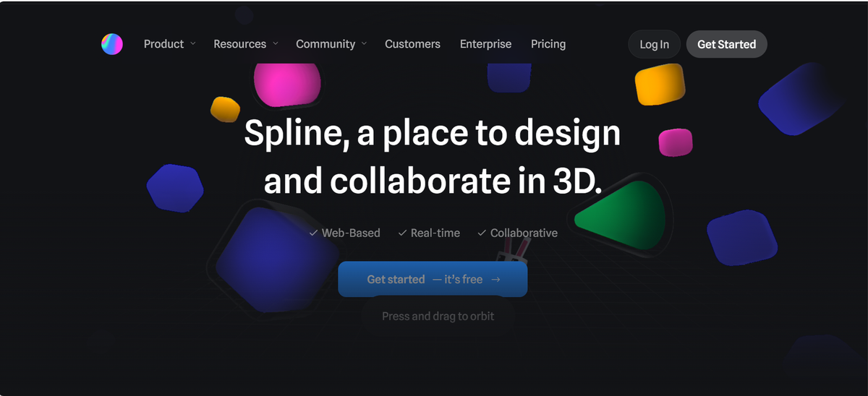
Task: Expand the Resources dropdown chevron
Action: tap(276, 44)
